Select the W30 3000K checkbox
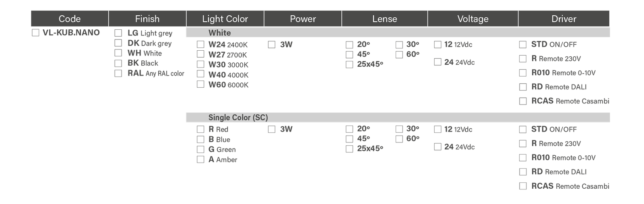Image resolution: width=644 pixels, height=204 pixels. pyautogui.click(x=200, y=64)
